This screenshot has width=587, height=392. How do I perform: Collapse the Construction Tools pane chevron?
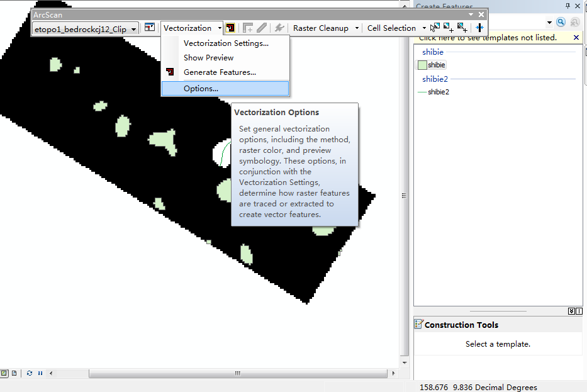pyautogui.click(x=571, y=311)
